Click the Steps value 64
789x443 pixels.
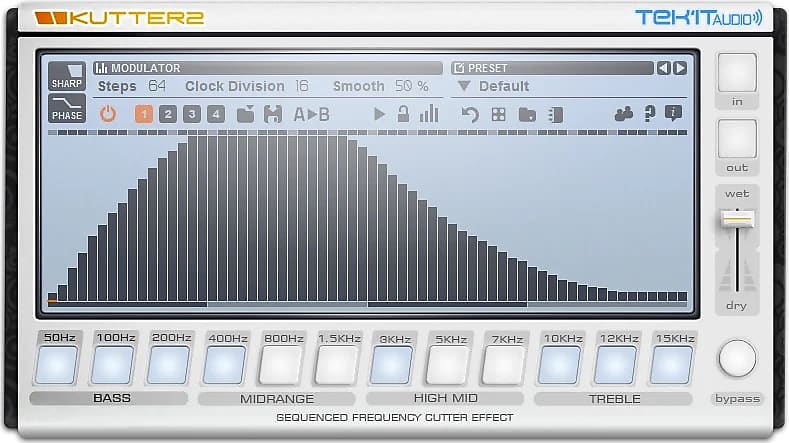pos(157,86)
